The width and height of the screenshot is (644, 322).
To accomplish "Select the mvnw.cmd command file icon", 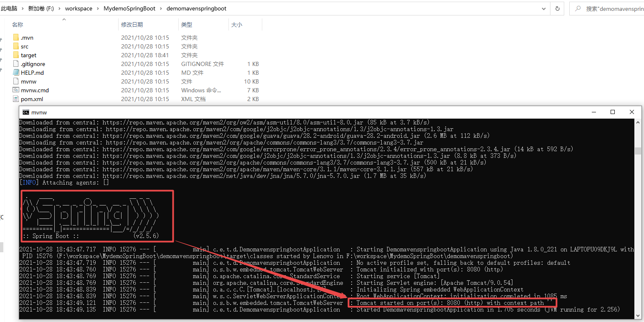I will (16, 90).
